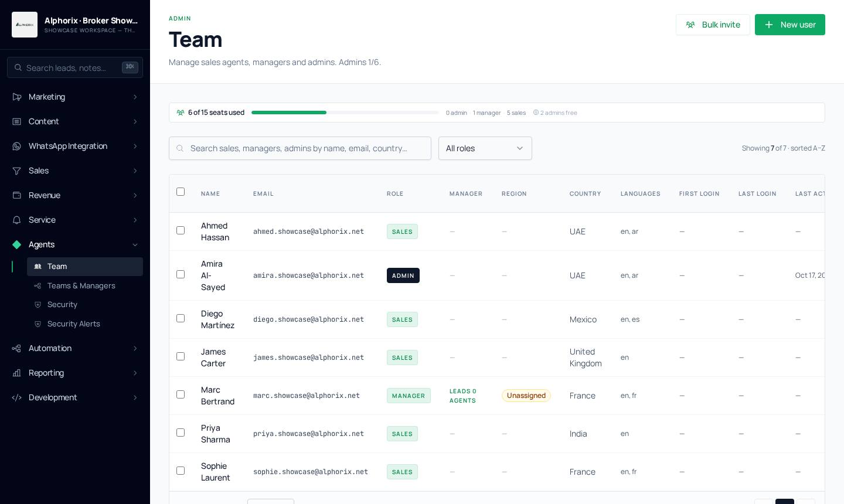Click the name Sophie Laurent
Image resolution: width=844 pixels, height=504 pixels.
(x=216, y=472)
